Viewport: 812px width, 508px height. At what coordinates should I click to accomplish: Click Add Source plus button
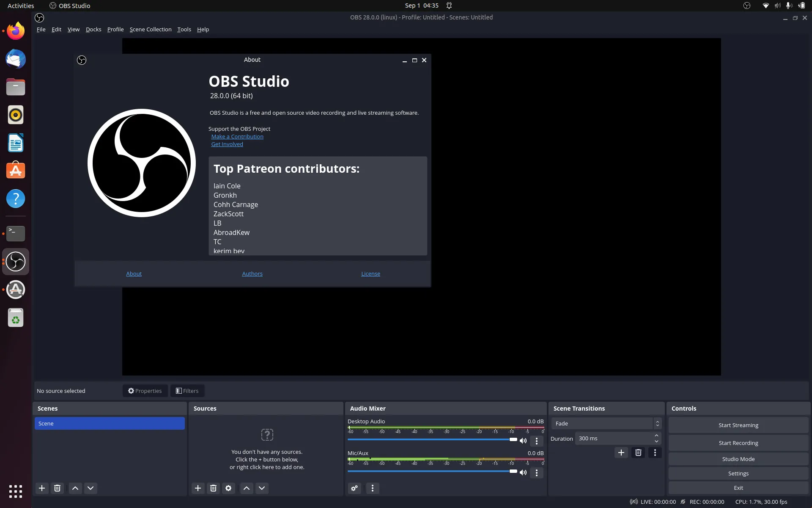pyautogui.click(x=197, y=488)
